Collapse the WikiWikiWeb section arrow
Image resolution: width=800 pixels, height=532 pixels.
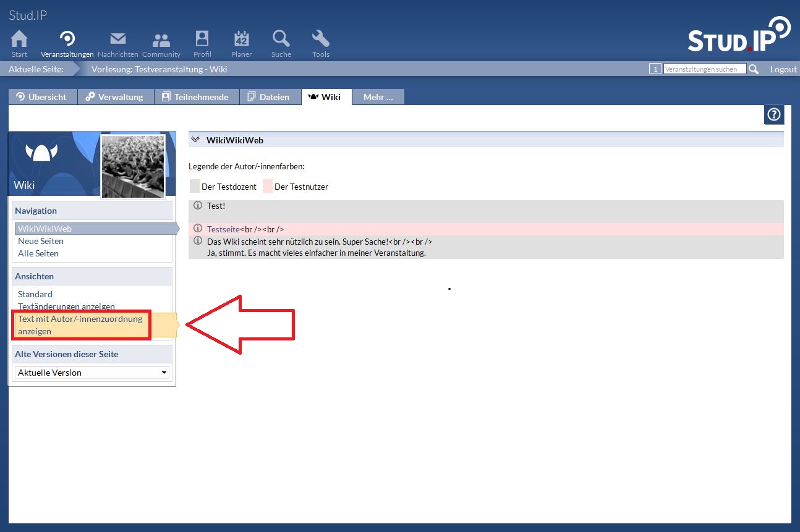click(x=196, y=140)
